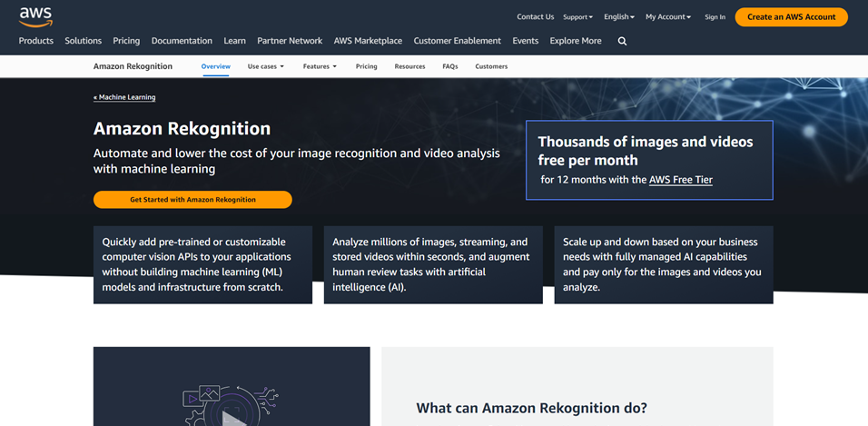
Task: Open the AWS Free Tier link
Action: (x=680, y=180)
